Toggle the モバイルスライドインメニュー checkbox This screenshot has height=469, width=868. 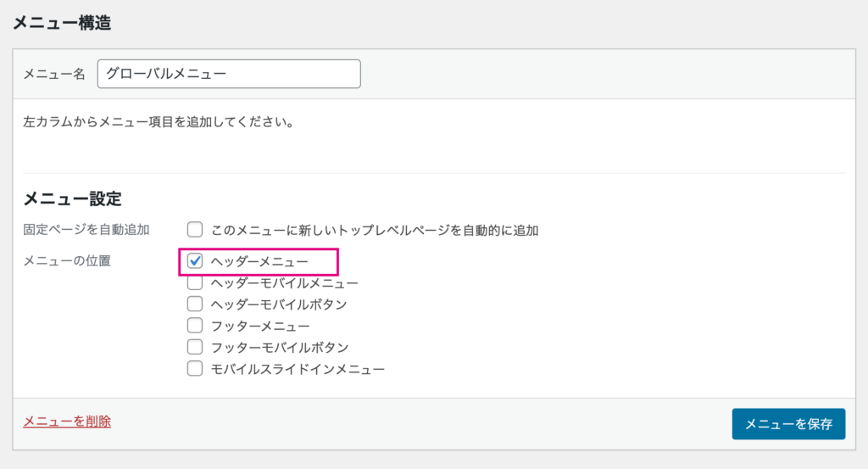click(x=195, y=368)
